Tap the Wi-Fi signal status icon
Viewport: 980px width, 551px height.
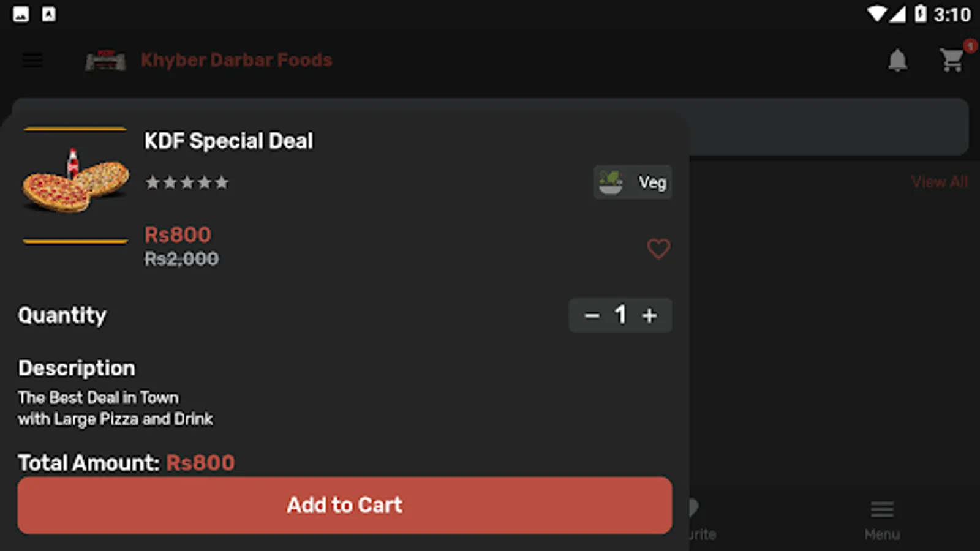click(x=876, y=14)
